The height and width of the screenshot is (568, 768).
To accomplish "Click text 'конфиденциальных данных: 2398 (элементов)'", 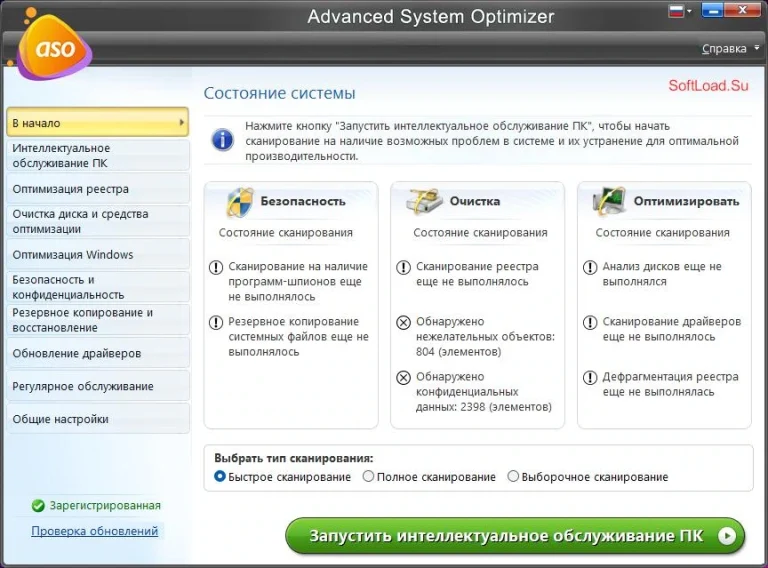I will [x=483, y=399].
